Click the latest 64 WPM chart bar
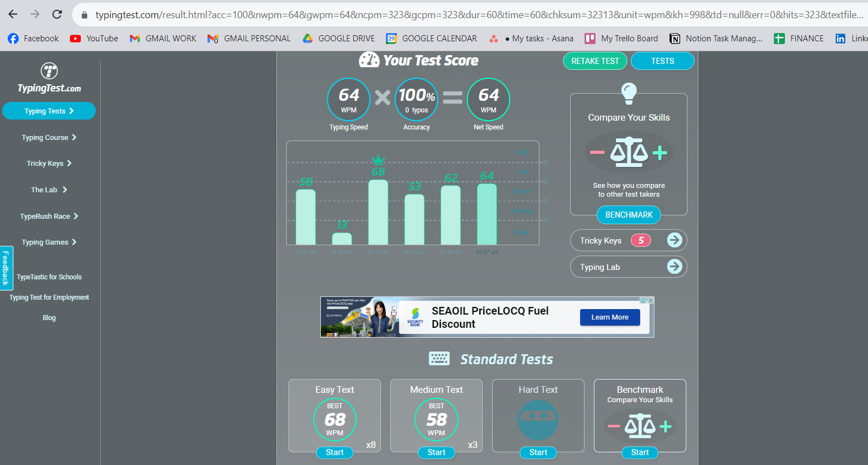The image size is (868, 465). [487, 214]
